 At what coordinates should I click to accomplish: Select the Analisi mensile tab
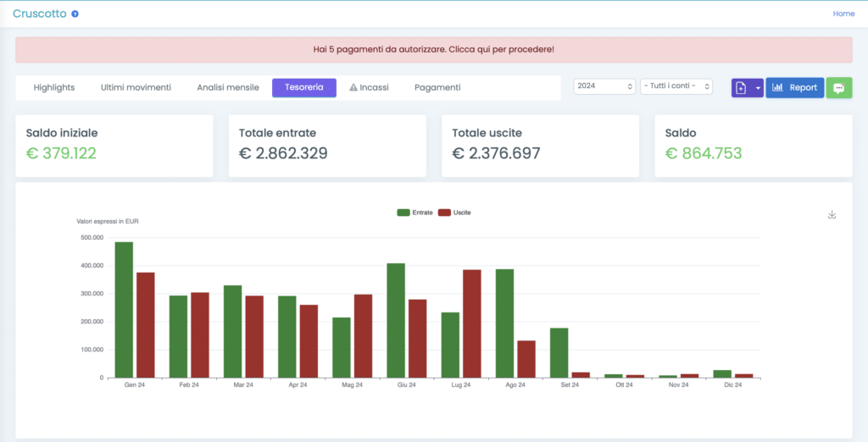click(226, 87)
